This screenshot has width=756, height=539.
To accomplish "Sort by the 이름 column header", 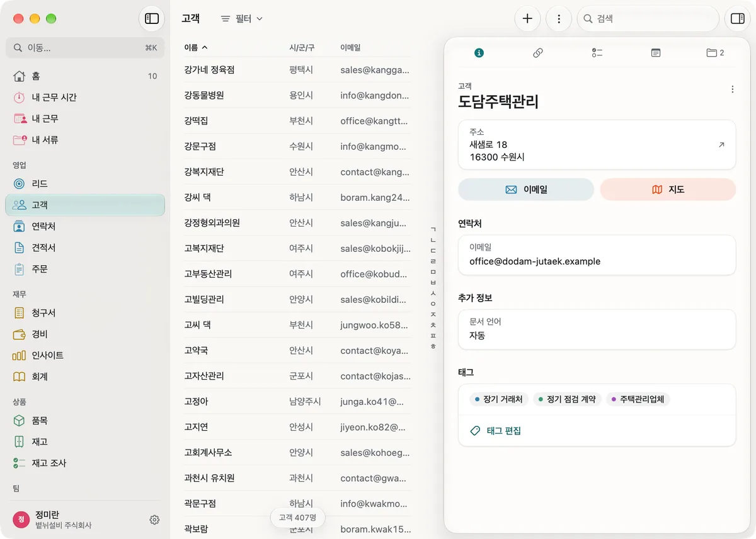I will click(195, 47).
